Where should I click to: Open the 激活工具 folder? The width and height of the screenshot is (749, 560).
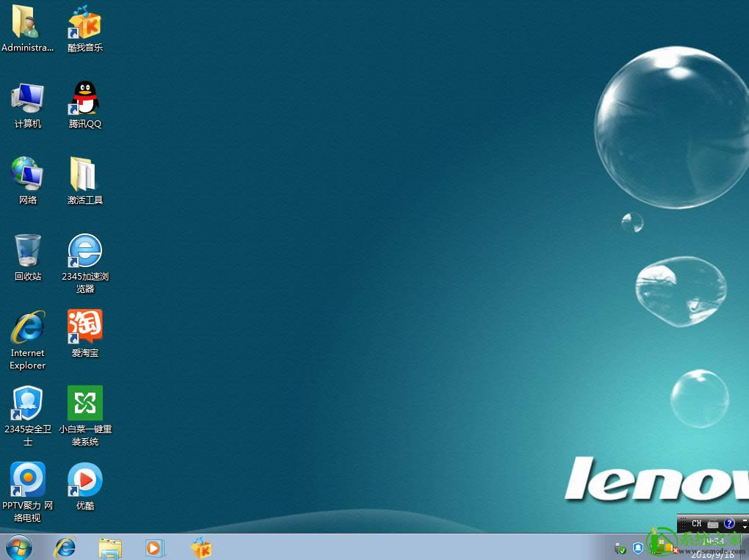pyautogui.click(x=84, y=174)
